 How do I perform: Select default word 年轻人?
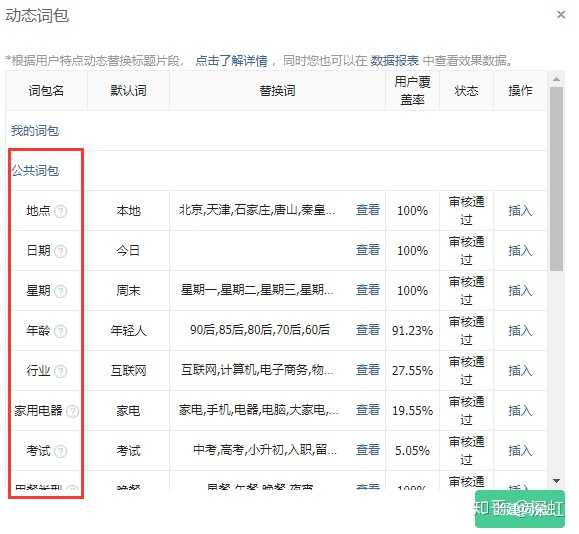(129, 330)
